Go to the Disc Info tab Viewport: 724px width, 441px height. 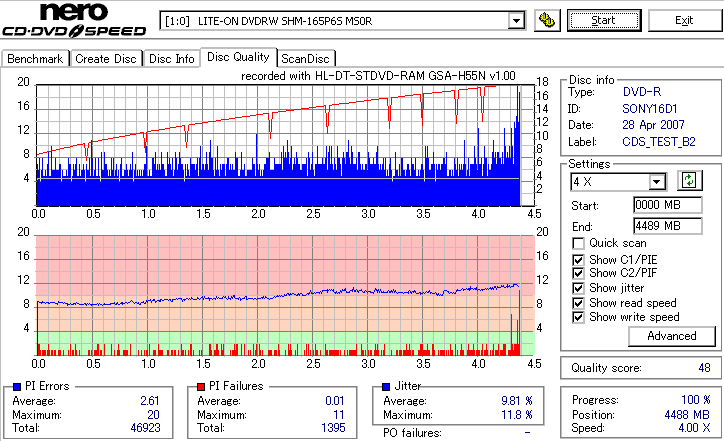click(x=171, y=59)
